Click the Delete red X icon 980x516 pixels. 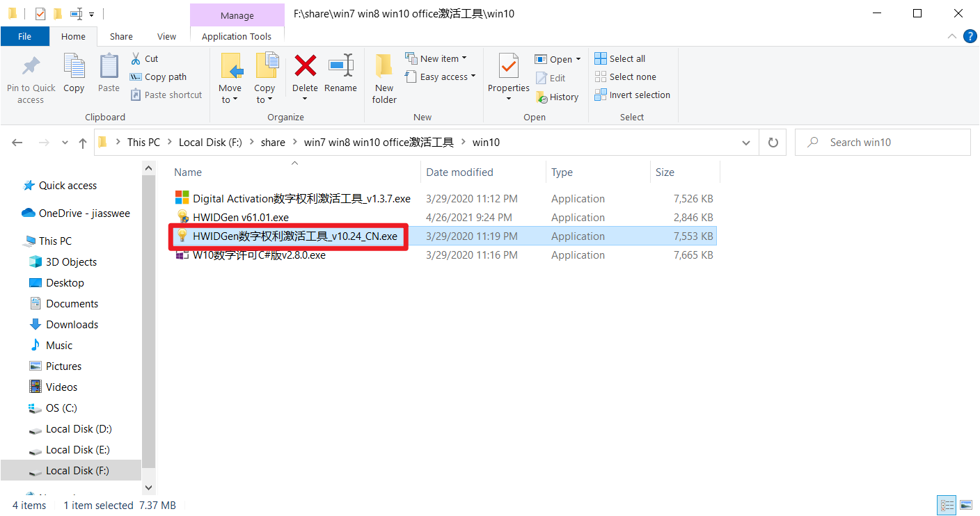tap(305, 67)
